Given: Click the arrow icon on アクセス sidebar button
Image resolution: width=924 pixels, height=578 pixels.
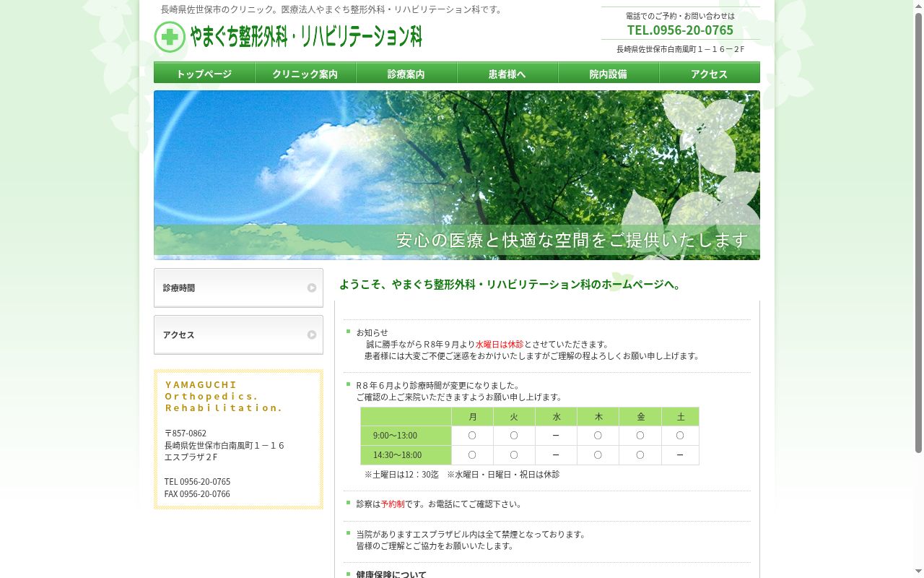Looking at the screenshot, I should [x=312, y=335].
